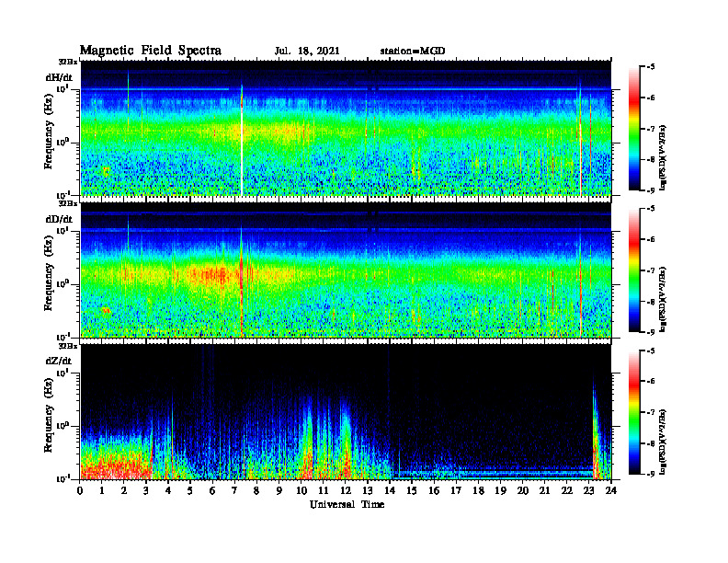Viewport: 728px width, 563px height.
Task: Select the dD/dt panel label
Action: 59,218
